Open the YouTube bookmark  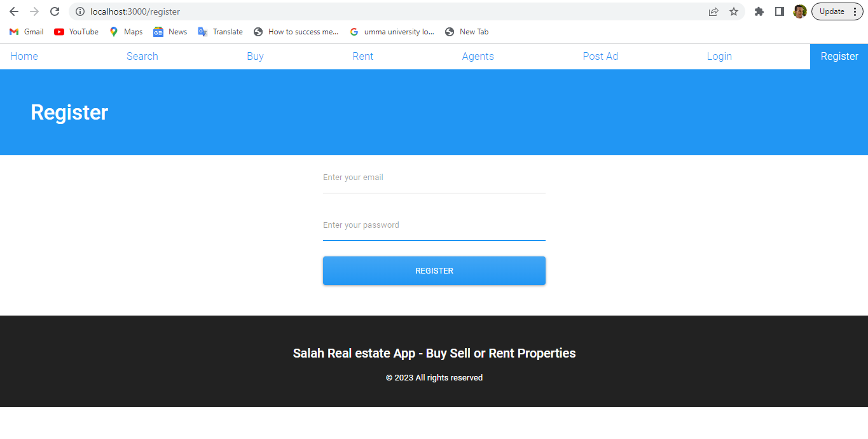coord(76,31)
